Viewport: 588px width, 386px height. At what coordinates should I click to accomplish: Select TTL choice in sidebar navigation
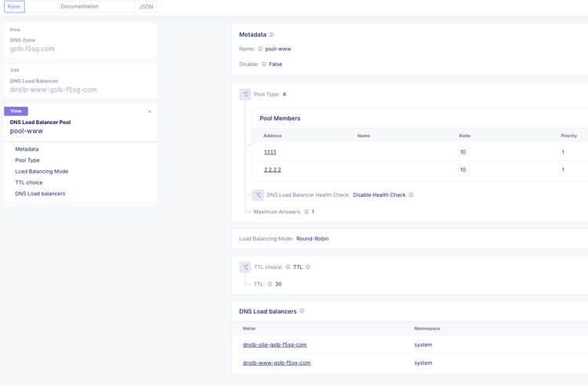click(29, 182)
